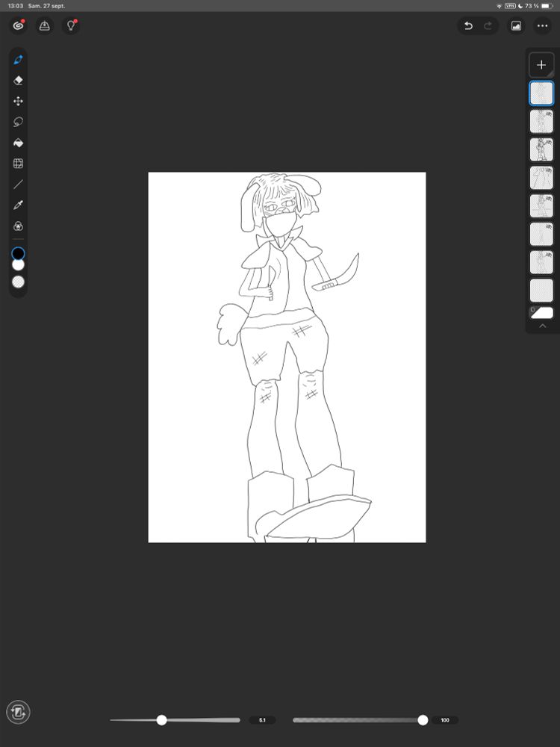Image resolution: width=560 pixels, height=747 pixels.
Task: Tap the canvas rotation lock icon
Action: [18, 712]
